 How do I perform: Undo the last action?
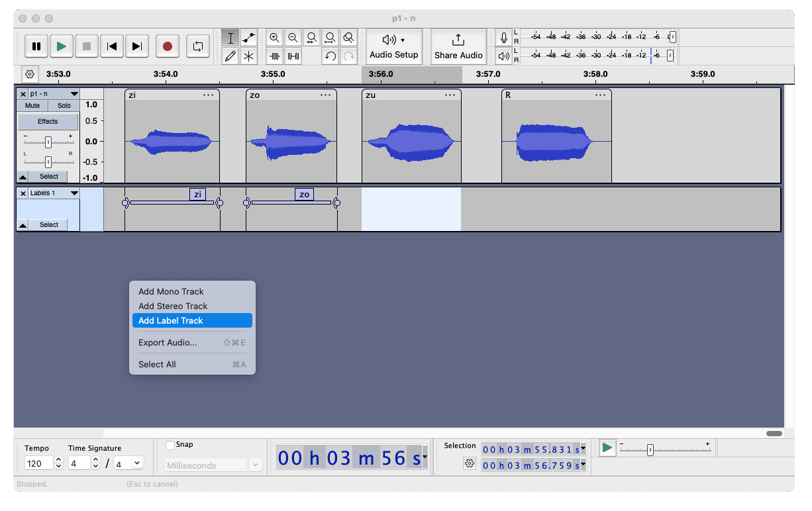[x=330, y=56]
